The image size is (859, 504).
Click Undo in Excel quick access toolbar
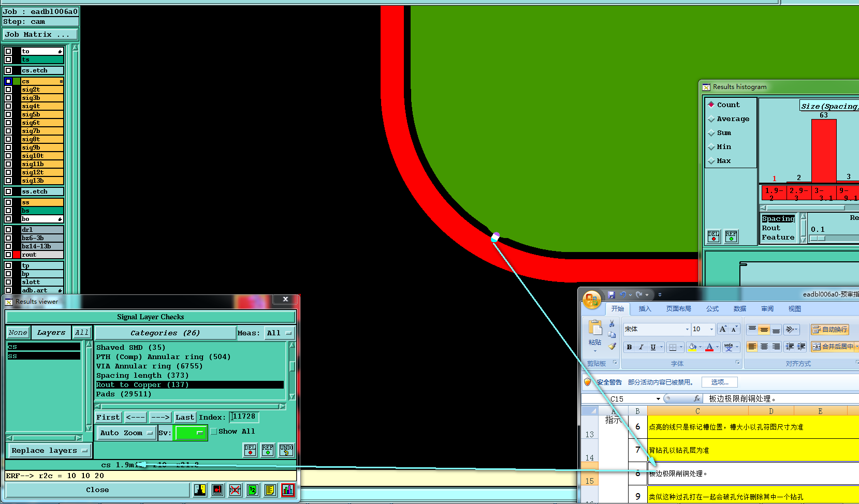tap(623, 294)
